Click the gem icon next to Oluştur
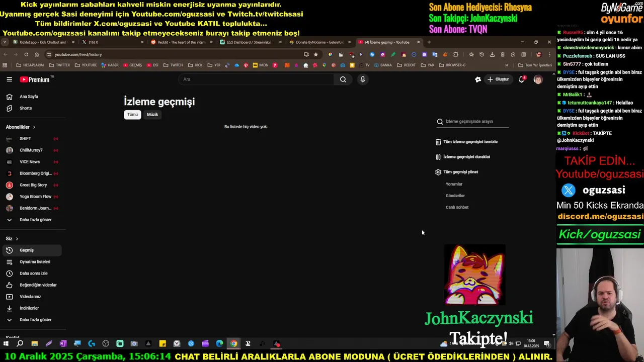Screen dimensions: 644x362 coord(478,79)
